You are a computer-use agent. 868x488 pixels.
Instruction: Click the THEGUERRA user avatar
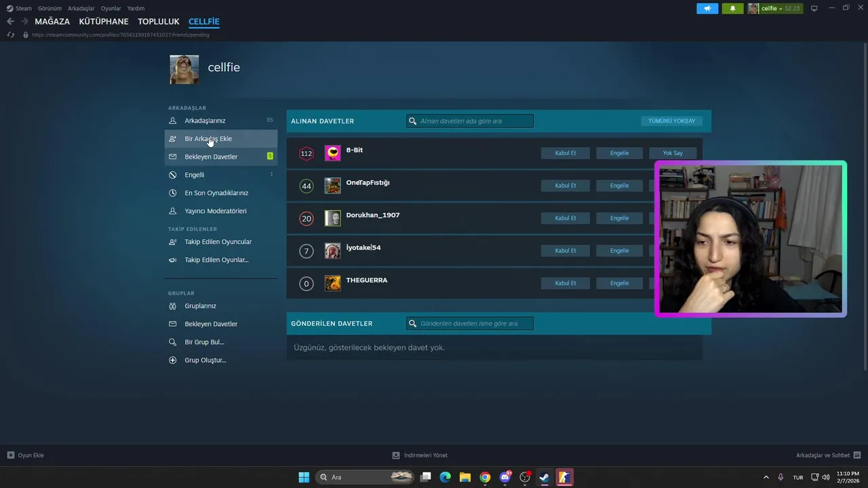(332, 283)
